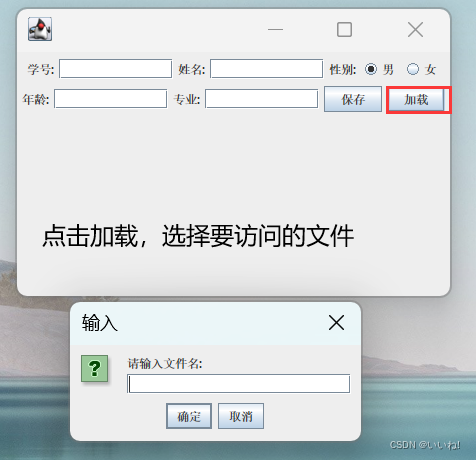
Task: Click the green question mark icon
Action: [95, 368]
